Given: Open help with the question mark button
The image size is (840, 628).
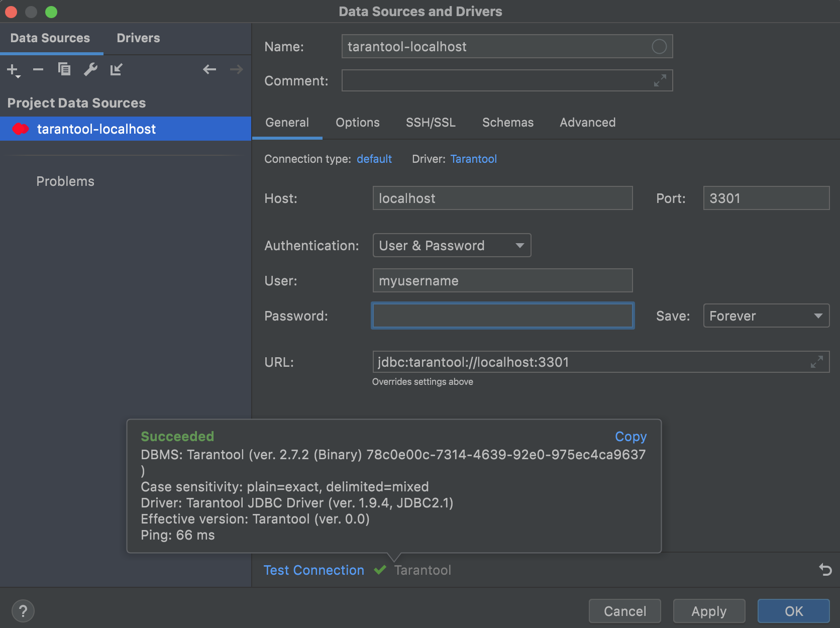Looking at the screenshot, I should click(x=23, y=611).
